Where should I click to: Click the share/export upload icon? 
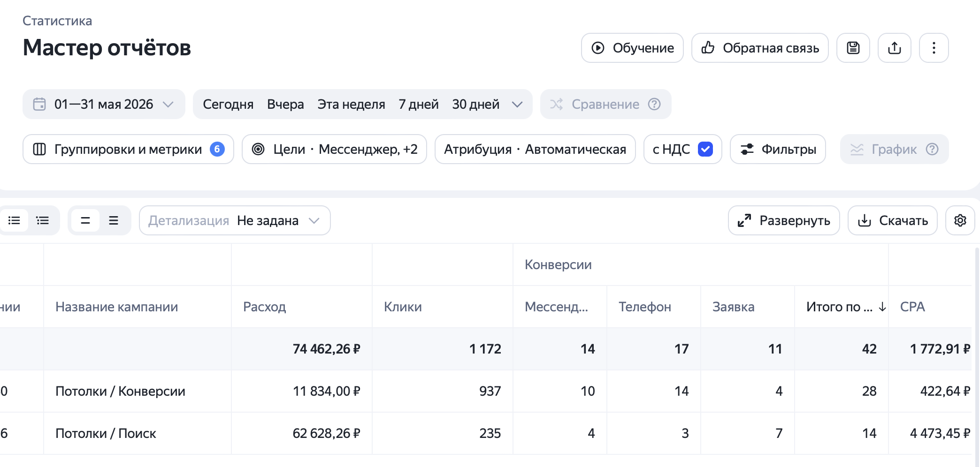[x=894, y=48]
